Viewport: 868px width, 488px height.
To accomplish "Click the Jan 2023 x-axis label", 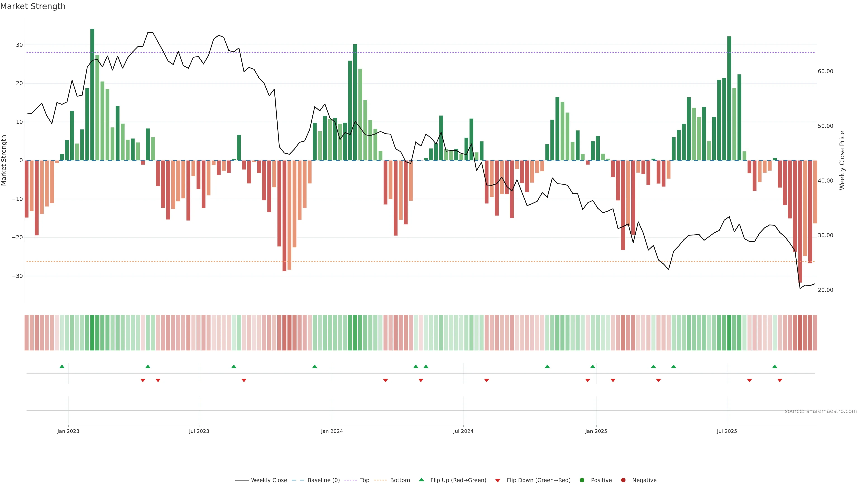I will pyautogui.click(x=68, y=431).
